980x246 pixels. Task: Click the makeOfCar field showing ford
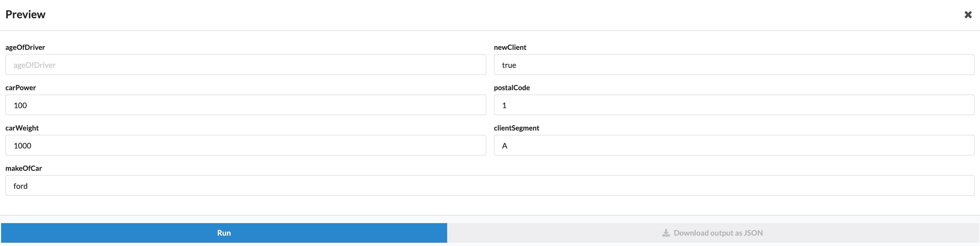pos(490,186)
